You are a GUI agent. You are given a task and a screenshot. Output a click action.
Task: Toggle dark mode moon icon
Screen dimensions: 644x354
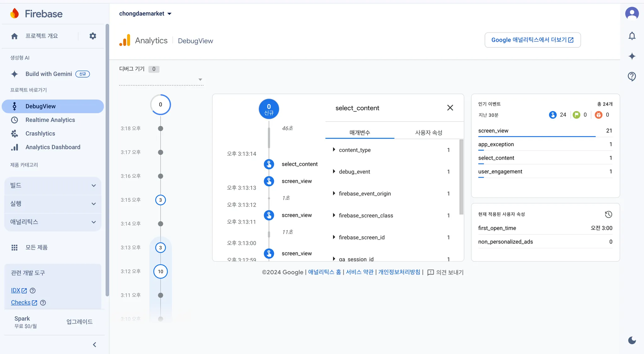coord(632,340)
